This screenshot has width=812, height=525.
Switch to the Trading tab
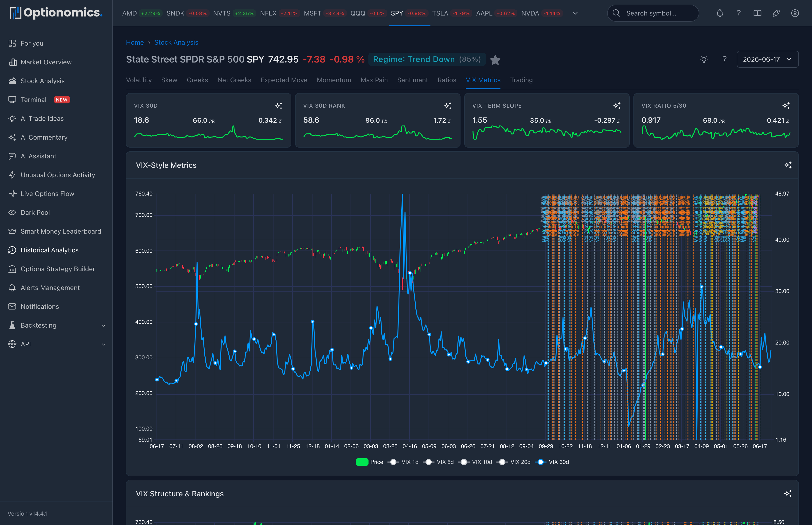(521, 80)
